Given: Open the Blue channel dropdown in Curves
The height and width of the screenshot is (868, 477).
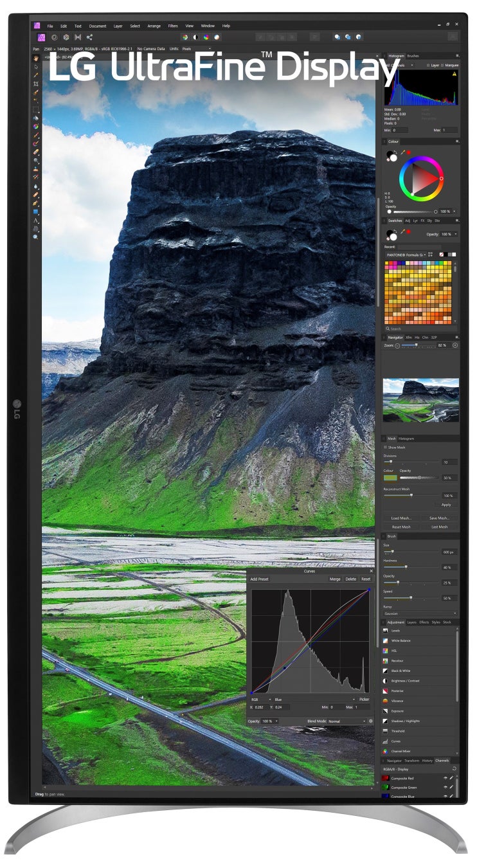Looking at the screenshot, I should [314, 699].
